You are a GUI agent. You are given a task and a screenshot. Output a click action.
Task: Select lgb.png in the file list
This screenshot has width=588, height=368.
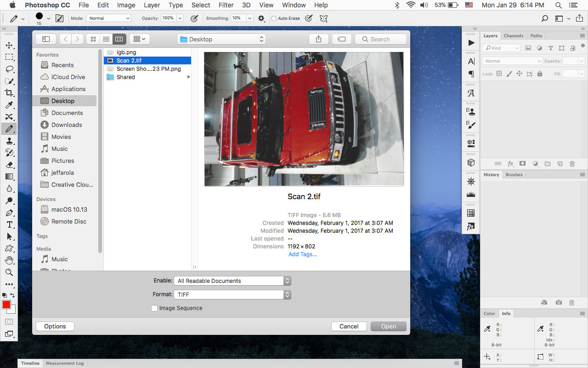[127, 52]
